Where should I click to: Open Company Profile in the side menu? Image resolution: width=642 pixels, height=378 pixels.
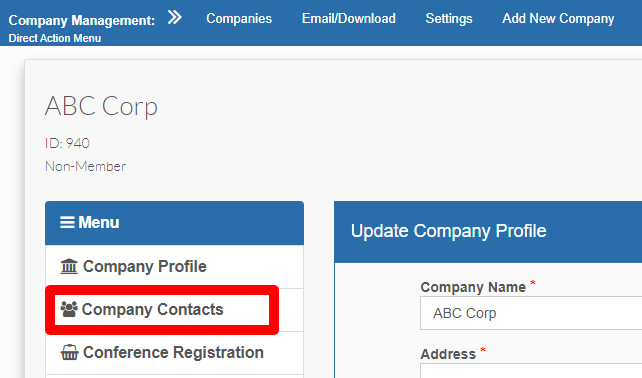point(174,267)
